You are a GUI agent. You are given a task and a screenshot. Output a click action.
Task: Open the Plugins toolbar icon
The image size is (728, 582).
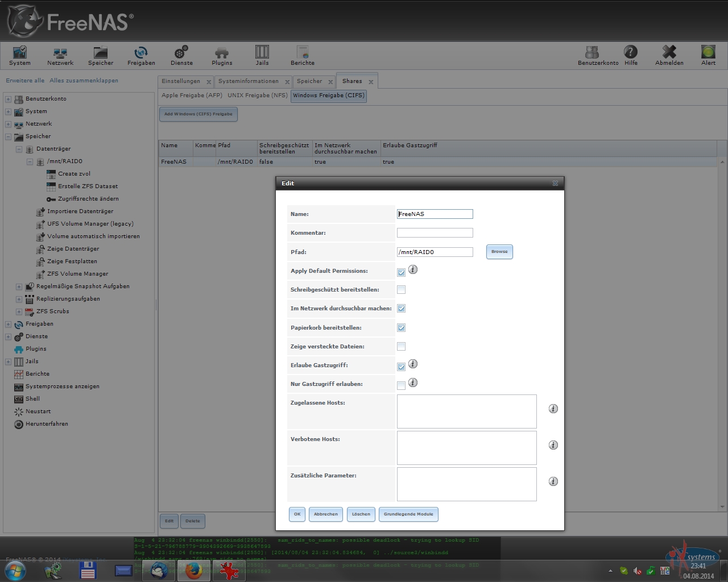click(x=222, y=56)
